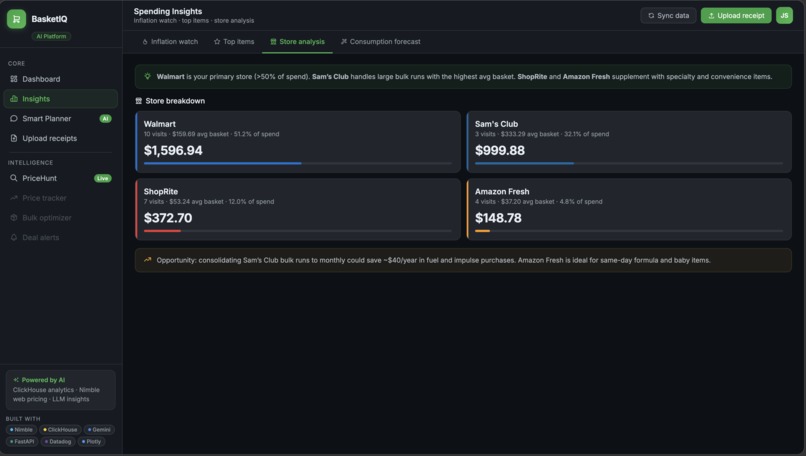The image size is (806, 456).
Task: Click the PriceHunt magnifier icon
Action: point(14,178)
